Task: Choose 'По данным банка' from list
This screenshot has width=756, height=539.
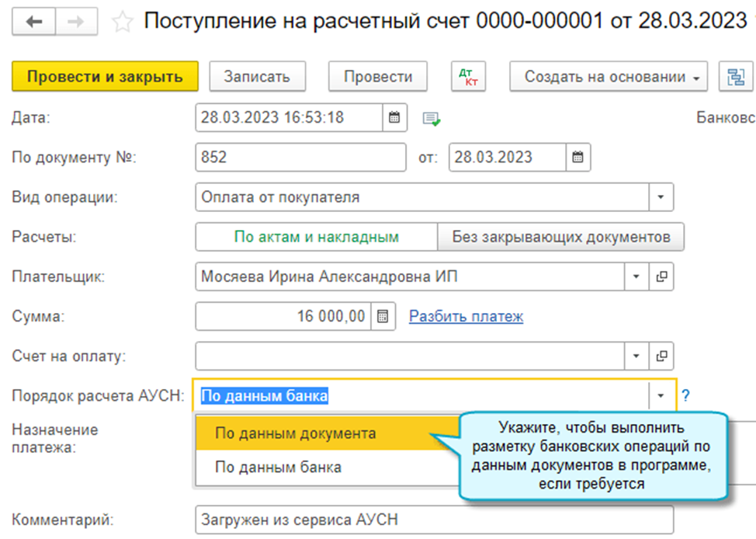Action: point(278,468)
